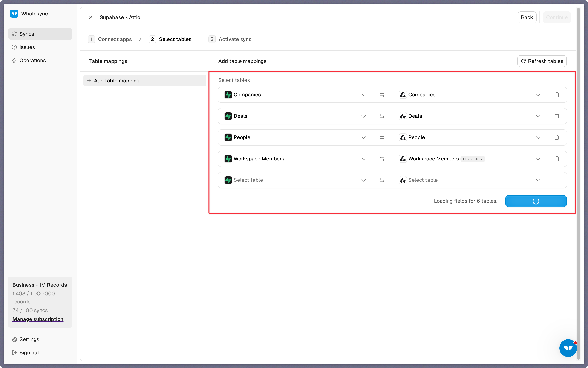Go to step 2 Select tables
Image resolution: width=588 pixels, height=368 pixels.
click(x=170, y=39)
